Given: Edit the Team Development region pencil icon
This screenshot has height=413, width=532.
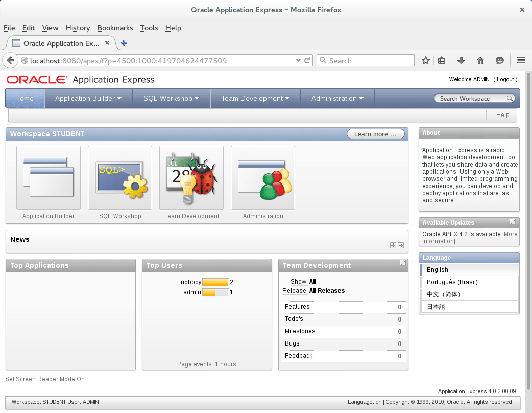Looking at the screenshot, I should pyautogui.click(x=403, y=263).
